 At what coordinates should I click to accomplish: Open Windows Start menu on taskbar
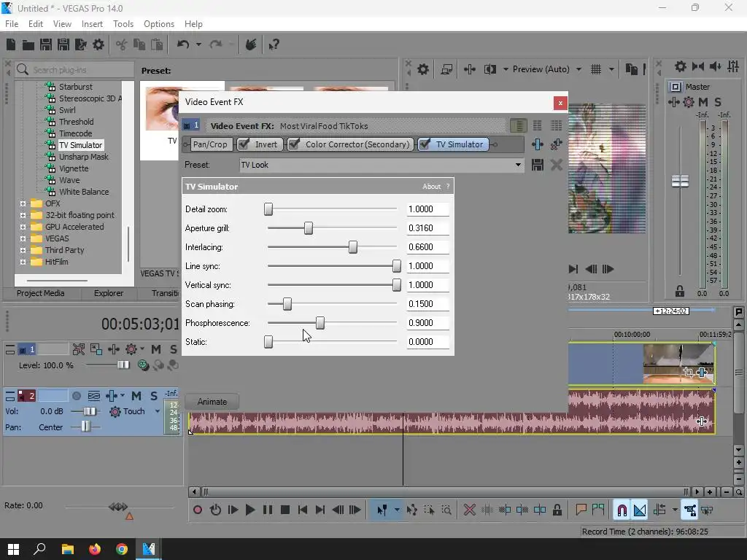point(13,549)
